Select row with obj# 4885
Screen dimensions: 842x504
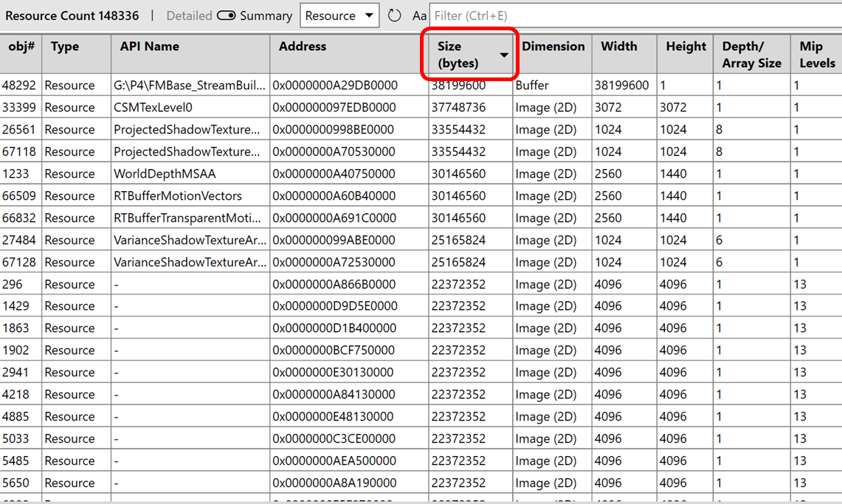pos(421,416)
